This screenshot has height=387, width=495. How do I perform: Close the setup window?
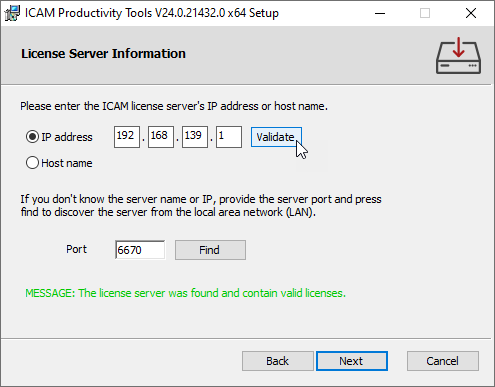(x=471, y=13)
